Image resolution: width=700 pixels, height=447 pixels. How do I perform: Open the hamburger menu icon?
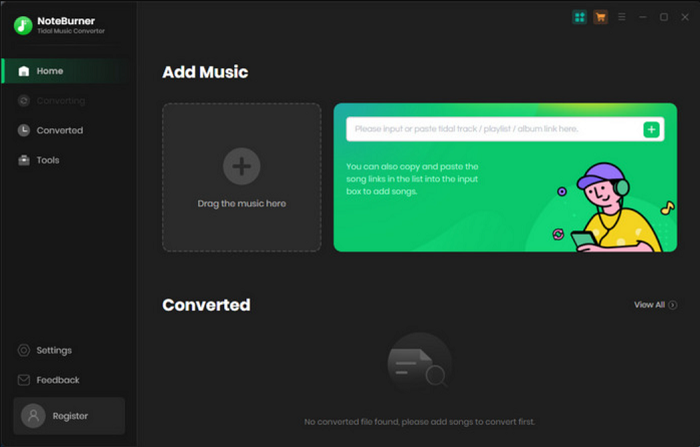pos(621,17)
